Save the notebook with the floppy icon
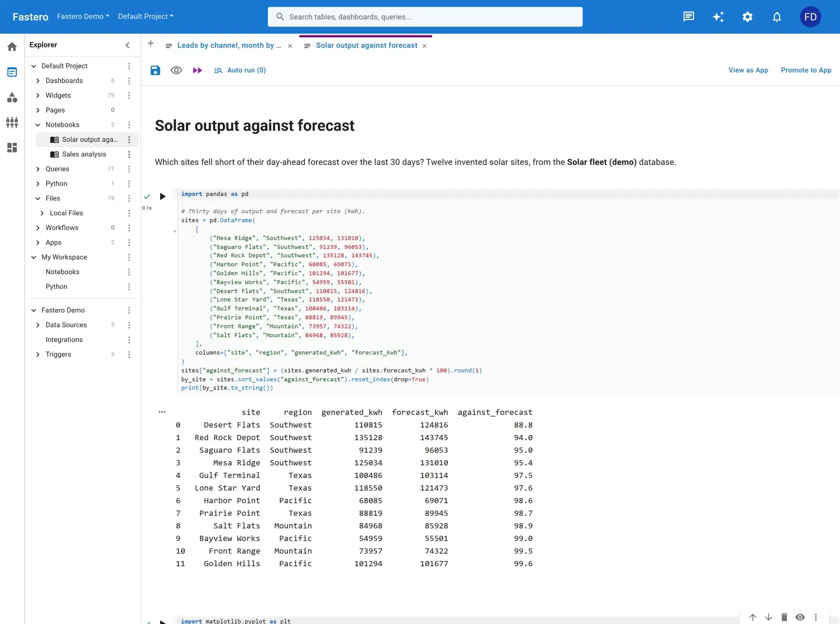 coord(155,70)
